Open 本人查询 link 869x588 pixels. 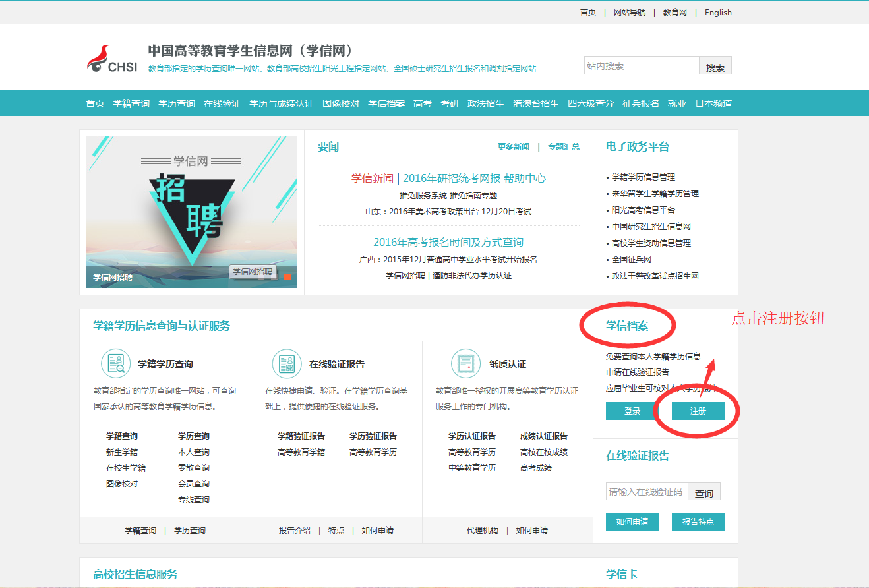[x=194, y=452]
